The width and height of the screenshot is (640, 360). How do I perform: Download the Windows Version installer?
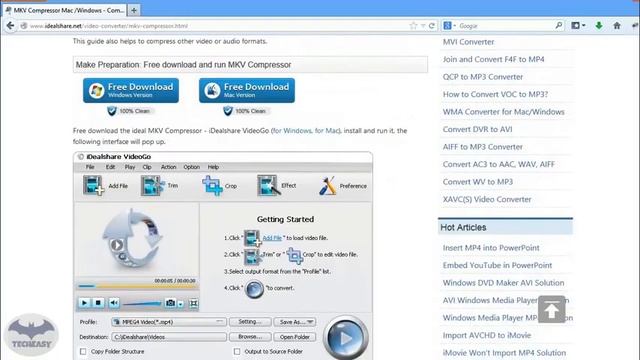131,90
